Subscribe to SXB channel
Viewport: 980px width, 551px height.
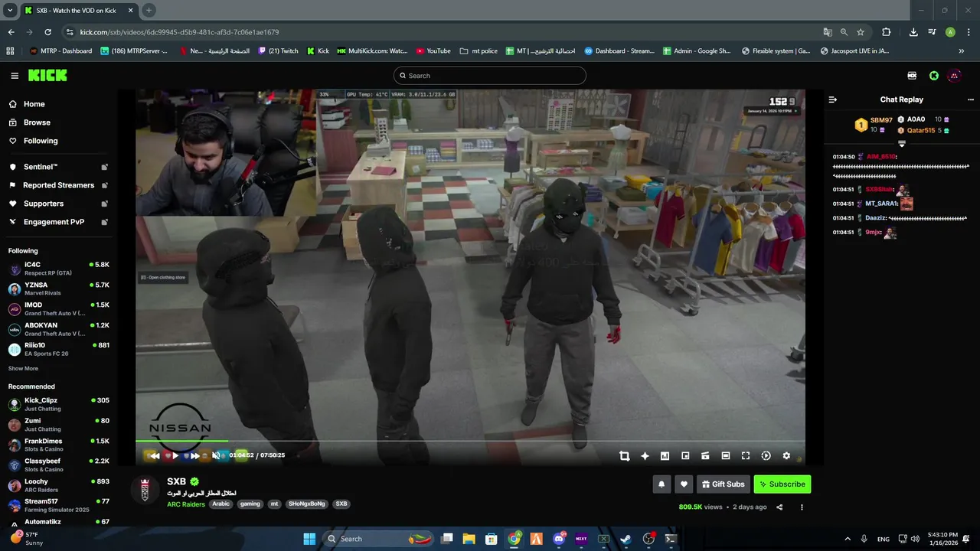(782, 484)
